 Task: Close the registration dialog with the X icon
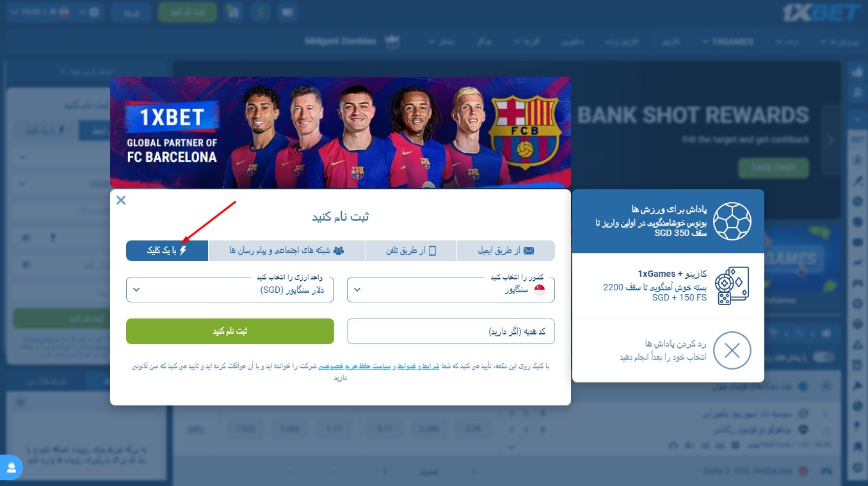[x=121, y=200]
